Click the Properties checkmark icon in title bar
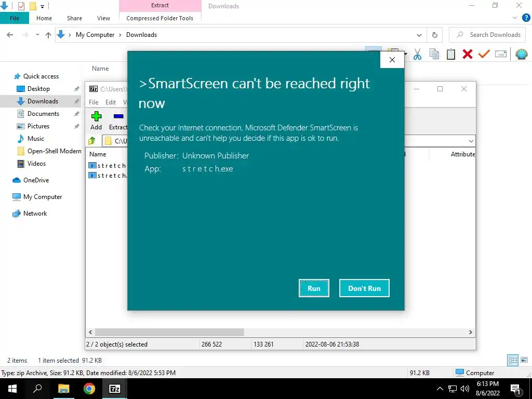Viewport: 532px width, 399px height. [x=21, y=6]
